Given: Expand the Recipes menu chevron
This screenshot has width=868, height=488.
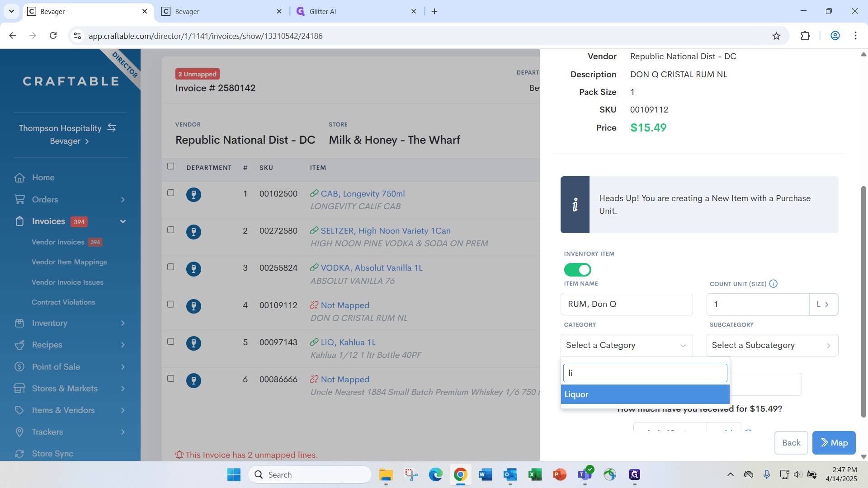Looking at the screenshot, I should (x=123, y=345).
